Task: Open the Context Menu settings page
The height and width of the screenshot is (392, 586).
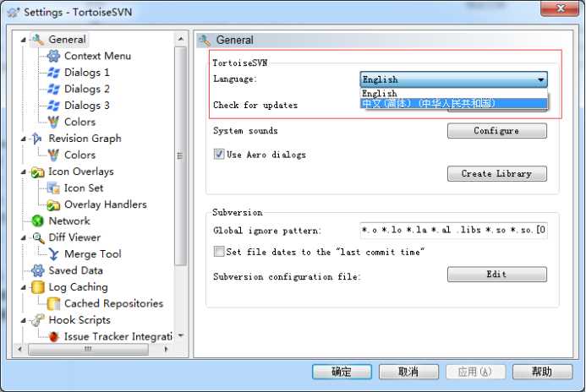Action: click(97, 56)
